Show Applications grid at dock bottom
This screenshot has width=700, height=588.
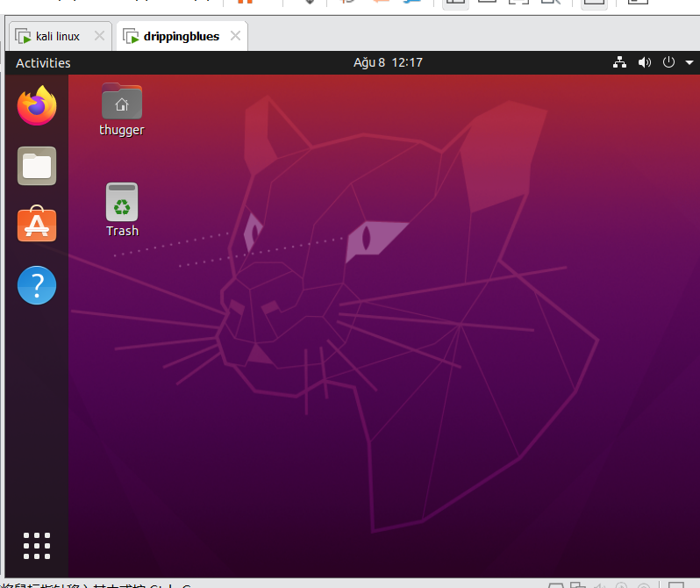(x=37, y=546)
